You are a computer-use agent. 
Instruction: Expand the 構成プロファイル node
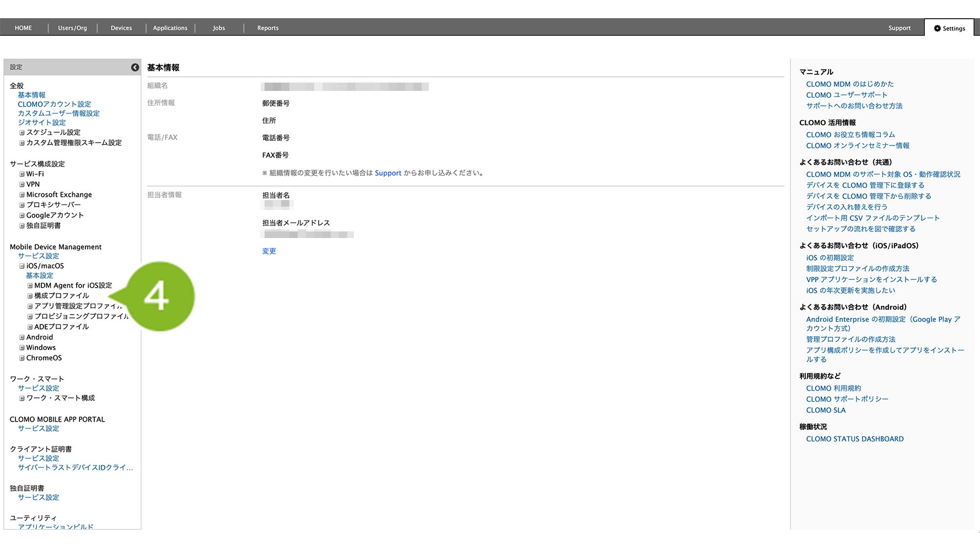(30, 296)
